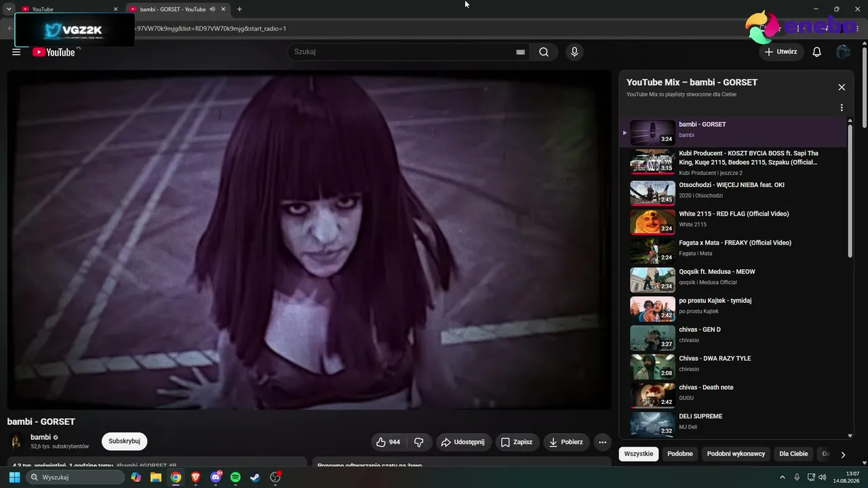The image size is (868, 488).
Task: Start voice search with the microphone
Action: pyautogui.click(x=574, y=52)
